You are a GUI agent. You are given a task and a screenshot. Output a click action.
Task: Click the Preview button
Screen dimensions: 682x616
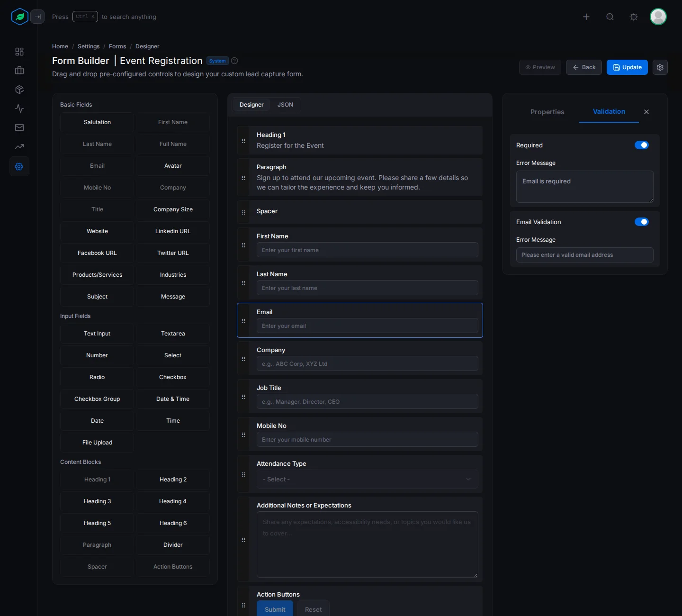540,67
